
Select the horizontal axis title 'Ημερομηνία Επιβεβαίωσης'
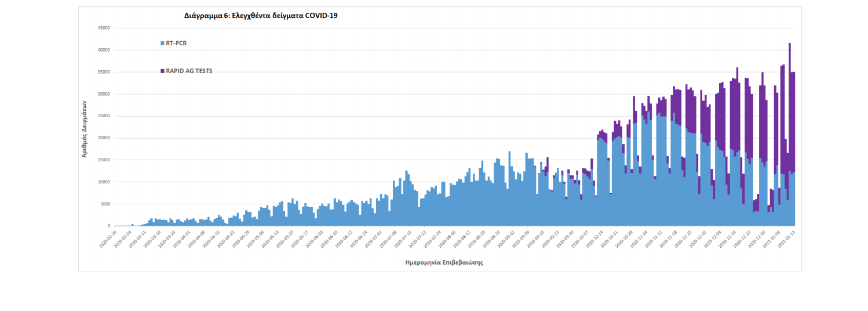444,262
